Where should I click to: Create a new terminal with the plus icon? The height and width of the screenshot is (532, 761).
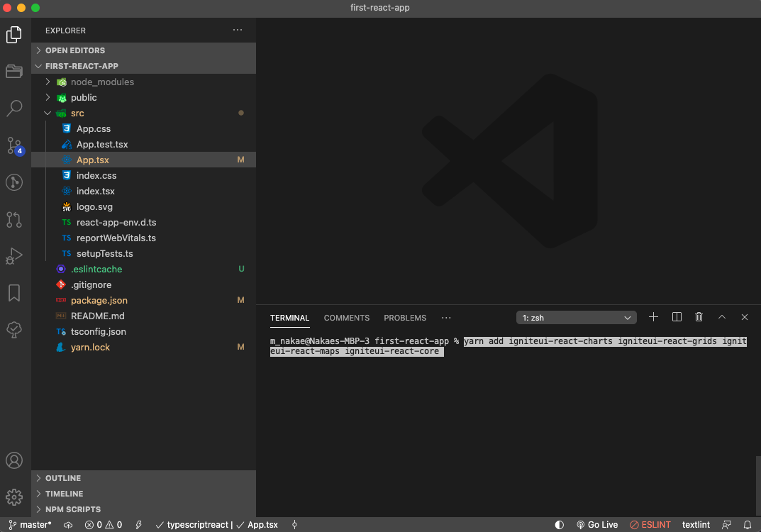[653, 317]
